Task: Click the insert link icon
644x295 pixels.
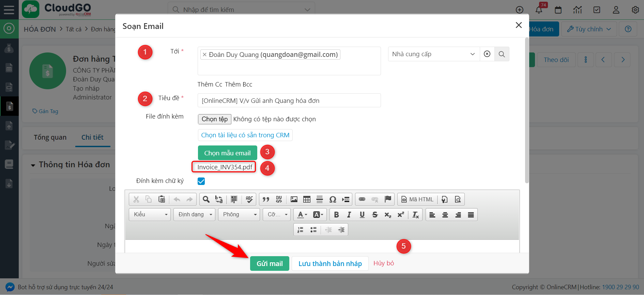Action: pyautogui.click(x=362, y=199)
